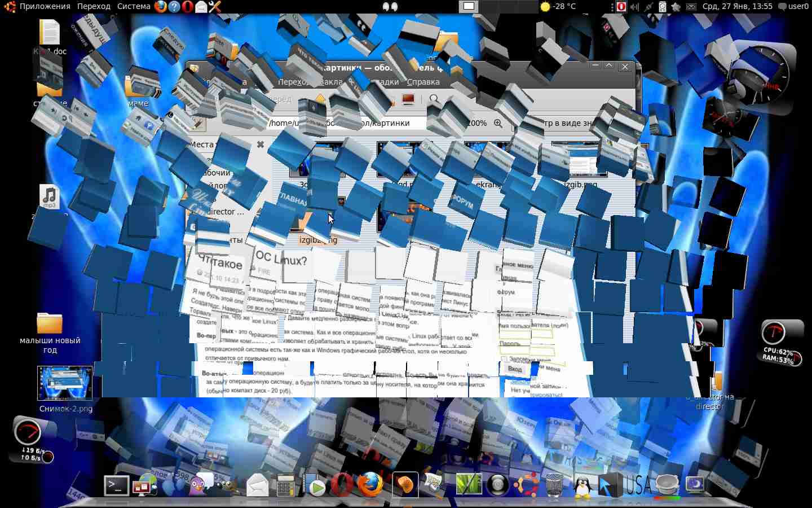Close the Места sidebar using its X button

coord(261,144)
